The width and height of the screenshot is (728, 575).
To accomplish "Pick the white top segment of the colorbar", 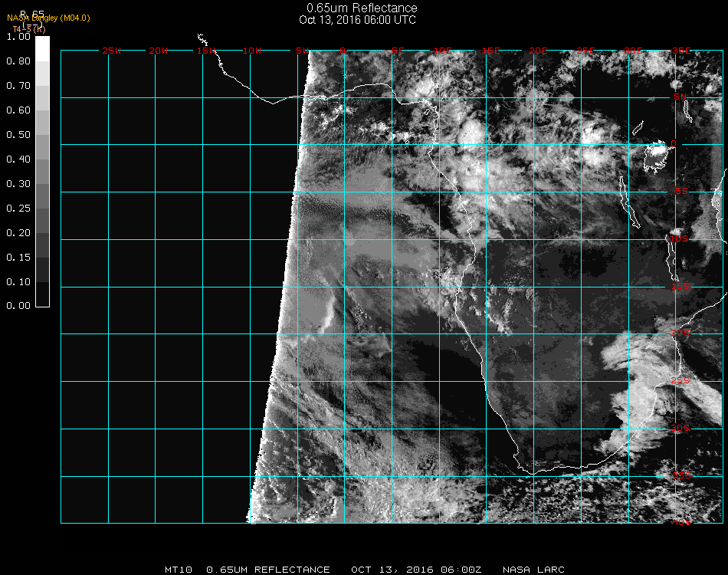I will [42, 49].
